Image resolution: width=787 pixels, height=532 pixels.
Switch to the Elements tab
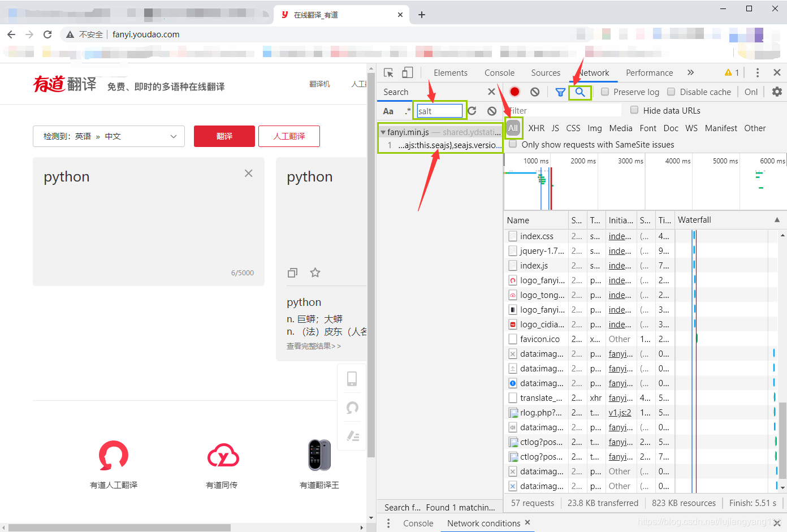click(x=451, y=73)
